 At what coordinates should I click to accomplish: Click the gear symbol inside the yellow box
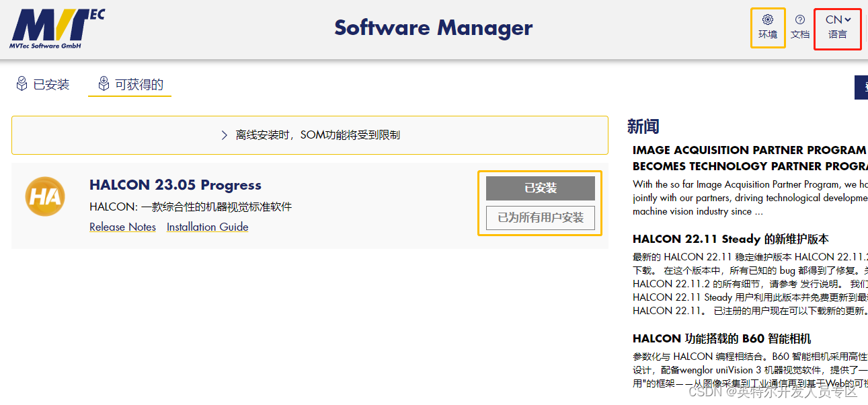pos(768,20)
